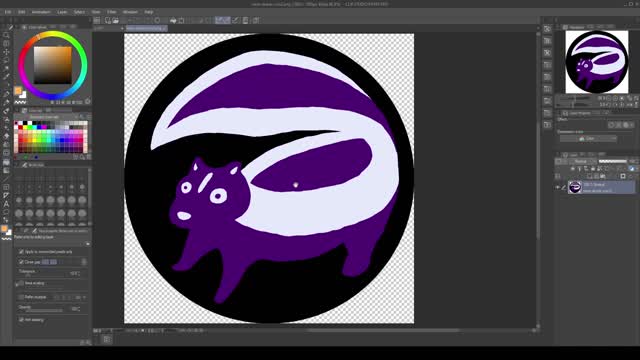
Task: Open the Window menu
Action: coord(130,12)
